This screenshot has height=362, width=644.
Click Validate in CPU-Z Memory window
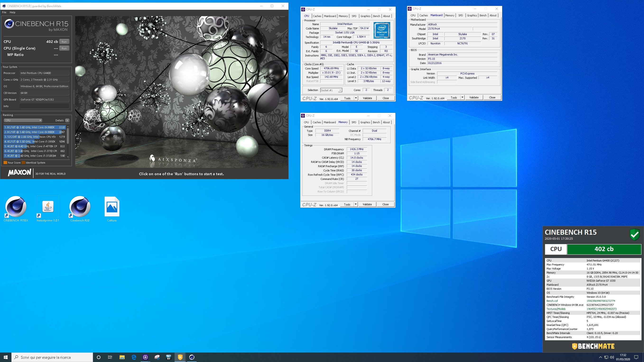tap(367, 204)
